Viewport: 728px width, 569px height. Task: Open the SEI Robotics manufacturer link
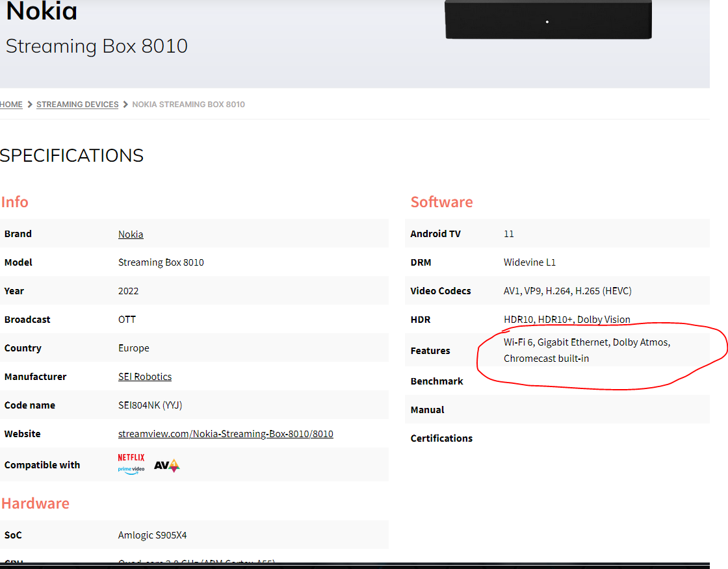click(x=145, y=376)
